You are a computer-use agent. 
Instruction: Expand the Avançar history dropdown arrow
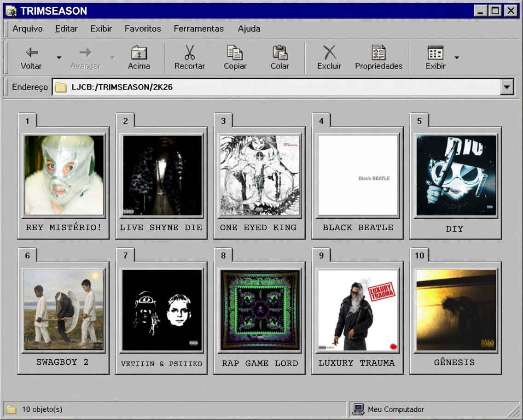[x=113, y=58]
